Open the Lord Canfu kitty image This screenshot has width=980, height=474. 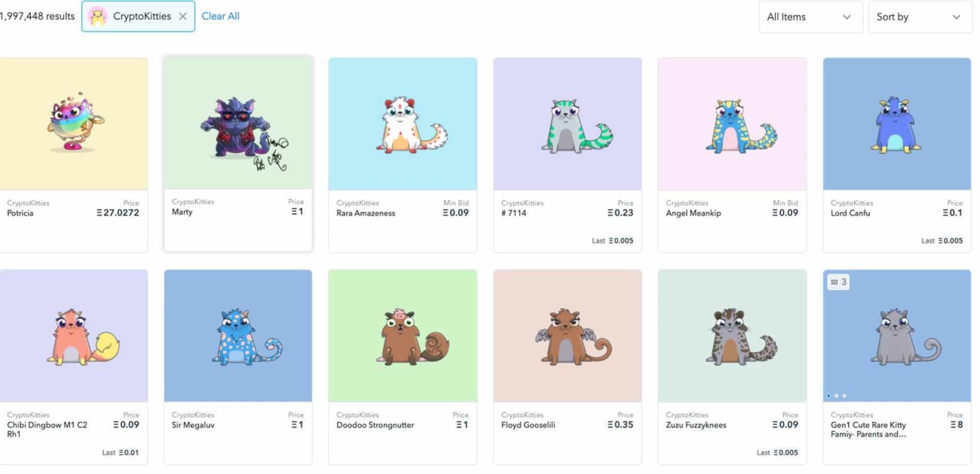897,124
